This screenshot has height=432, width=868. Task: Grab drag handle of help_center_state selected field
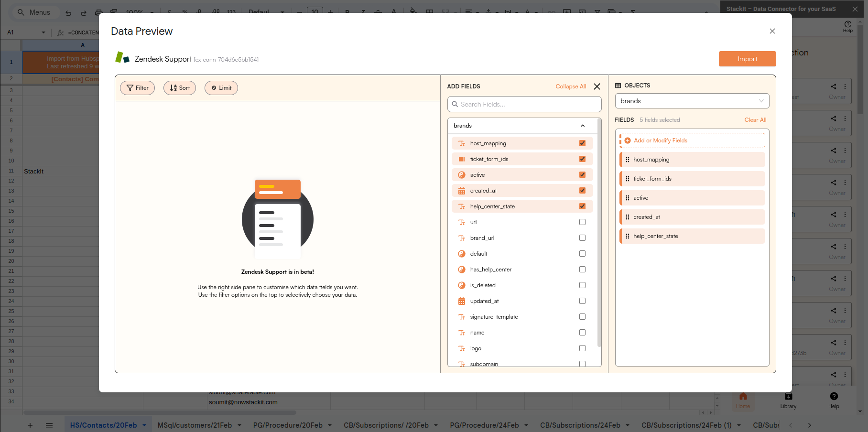tap(628, 236)
